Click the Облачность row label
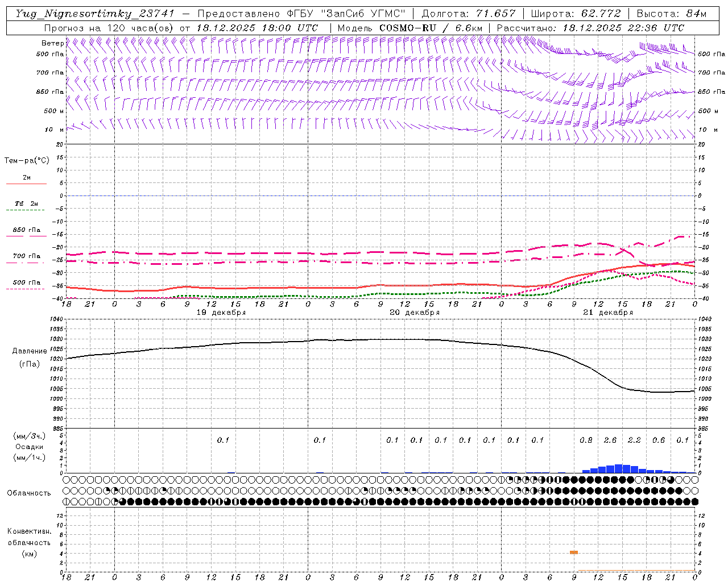The image size is (728, 582). tap(29, 493)
